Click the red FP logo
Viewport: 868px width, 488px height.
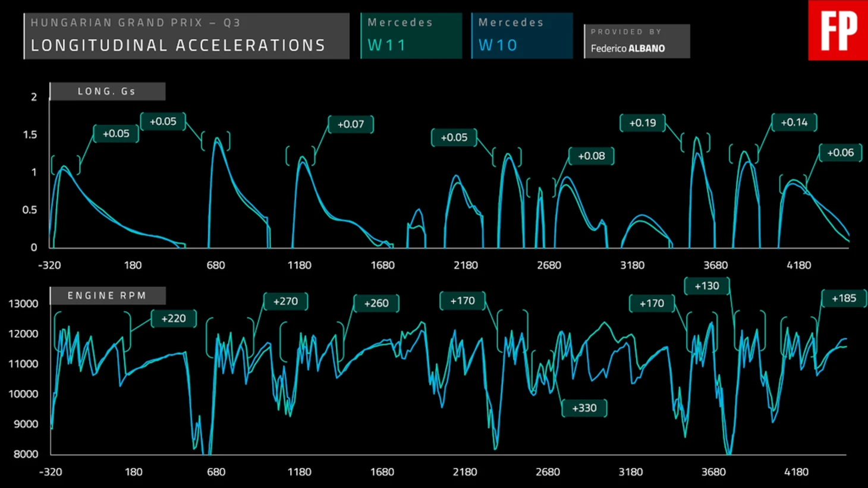tap(838, 30)
